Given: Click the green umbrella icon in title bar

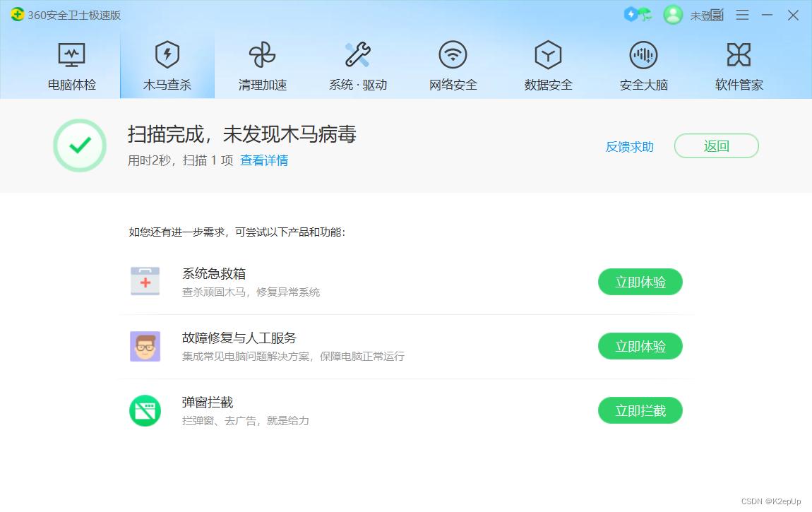Looking at the screenshot, I should [645, 14].
